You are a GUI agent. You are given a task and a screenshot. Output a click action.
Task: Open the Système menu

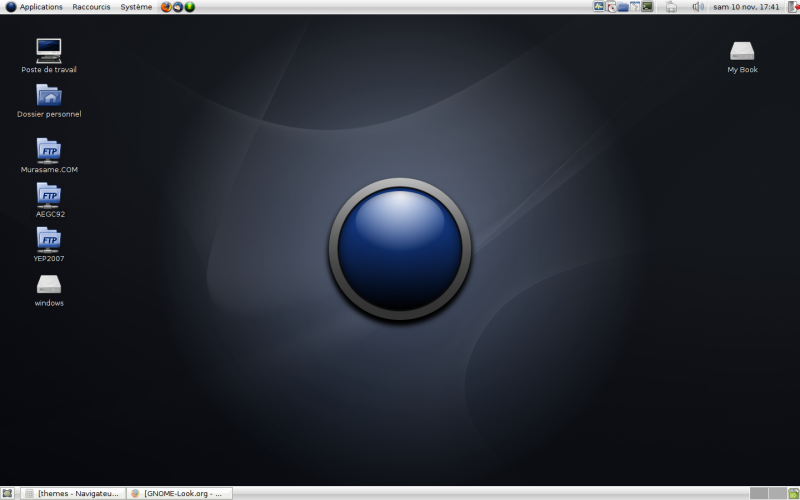(136, 7)
